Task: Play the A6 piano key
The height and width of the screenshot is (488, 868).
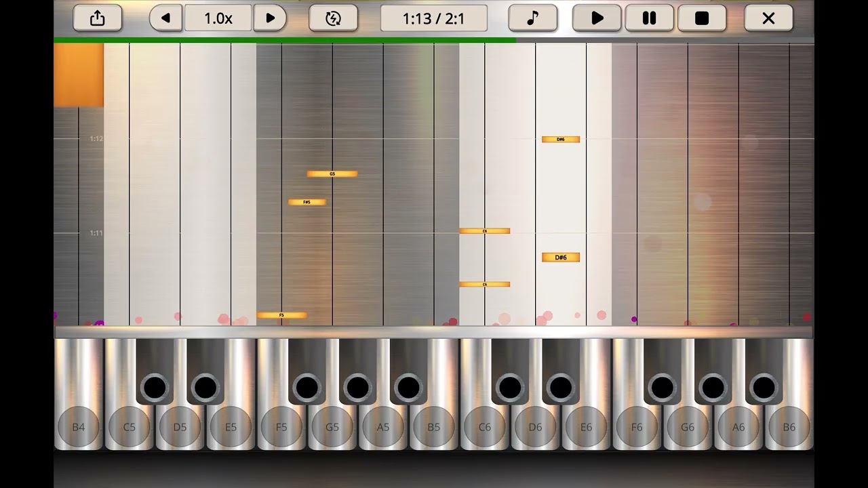Action: coord(738,427)
